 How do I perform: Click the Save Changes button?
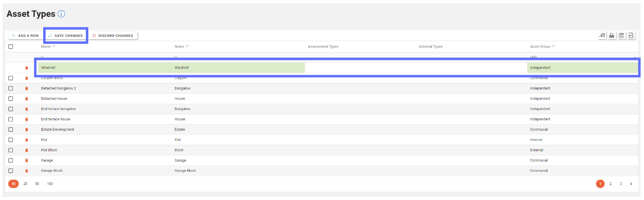[x=65, y=36]
